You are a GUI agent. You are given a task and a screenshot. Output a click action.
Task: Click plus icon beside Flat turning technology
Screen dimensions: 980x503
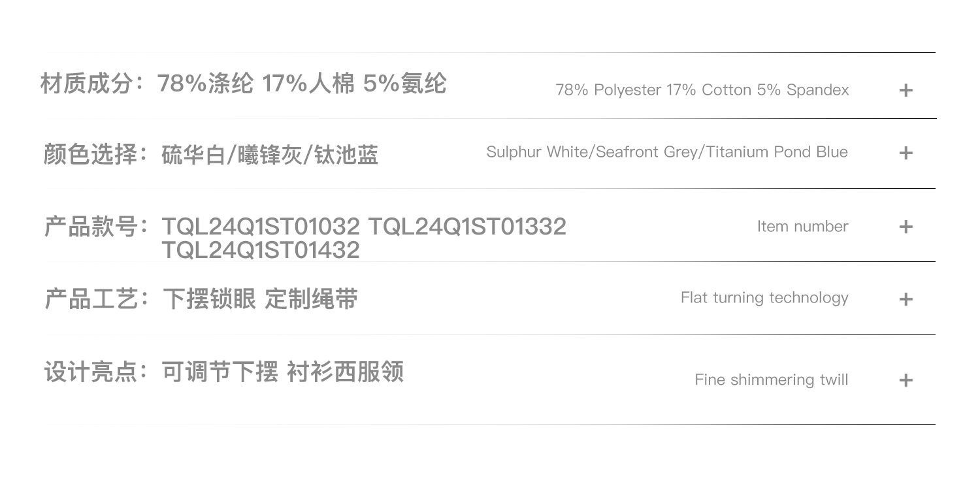click(x=906, y=299)
